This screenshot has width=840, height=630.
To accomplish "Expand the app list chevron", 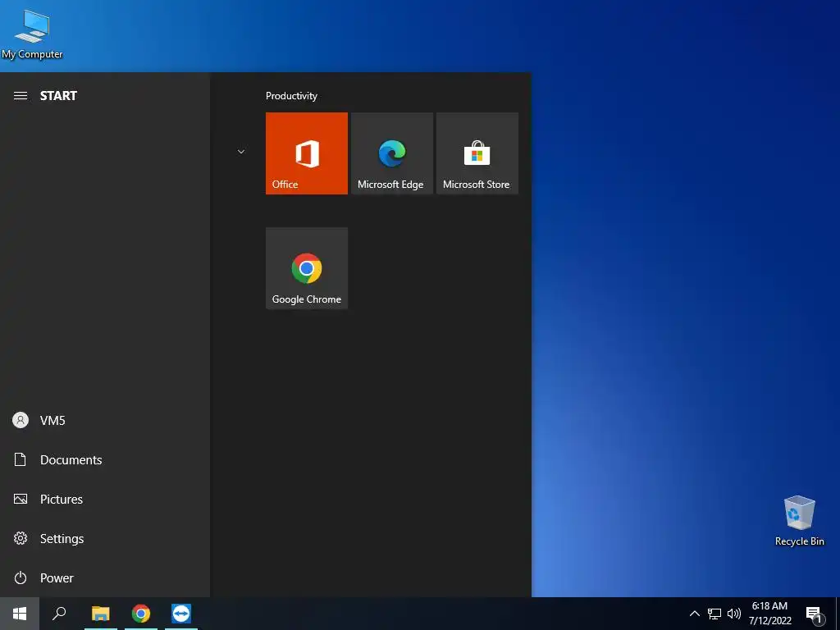I will [x=241, y=152].
